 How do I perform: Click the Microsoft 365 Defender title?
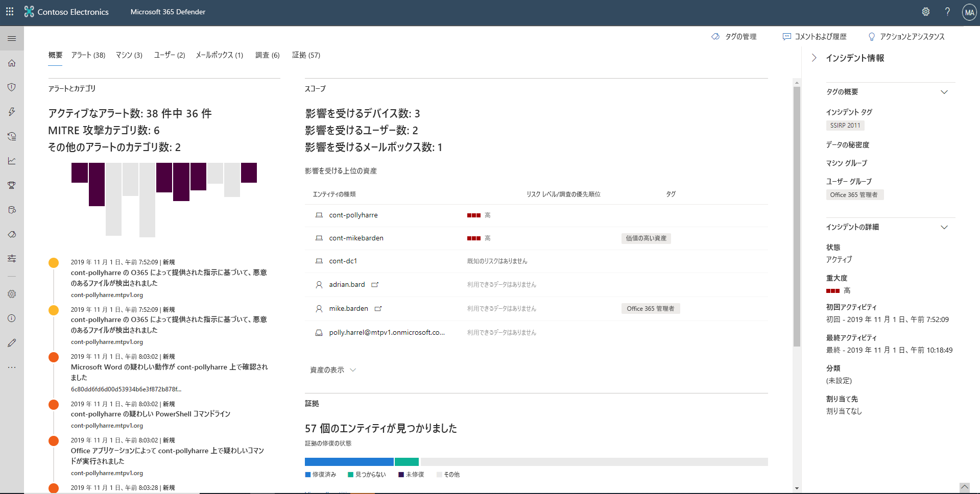(x=168, y=12)
